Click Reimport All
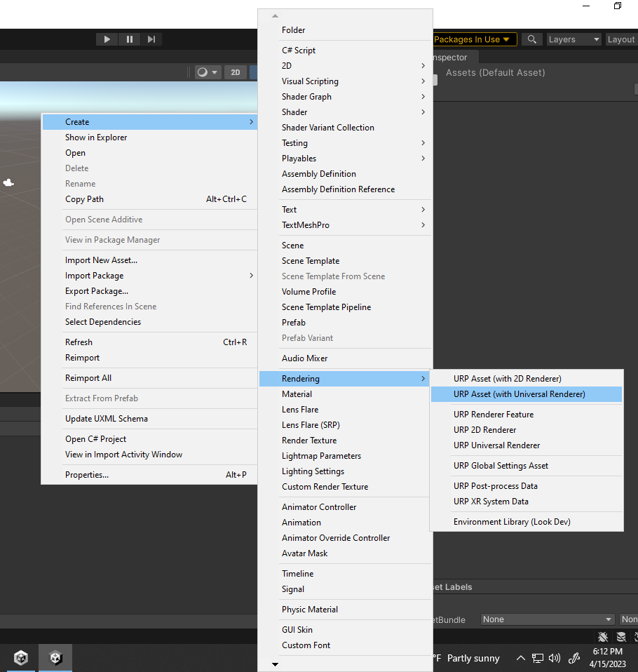Screen dimensions: 638x672 (x=149, y=378)
